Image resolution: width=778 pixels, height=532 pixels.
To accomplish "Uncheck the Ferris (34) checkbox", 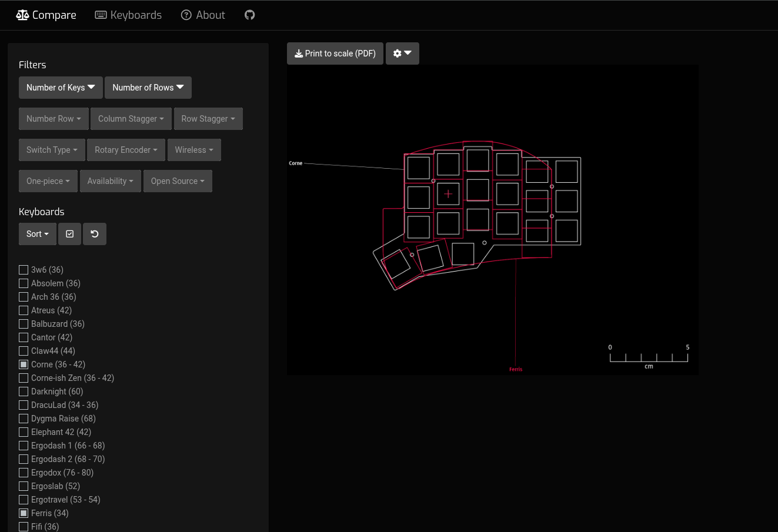I will [24, 513].
